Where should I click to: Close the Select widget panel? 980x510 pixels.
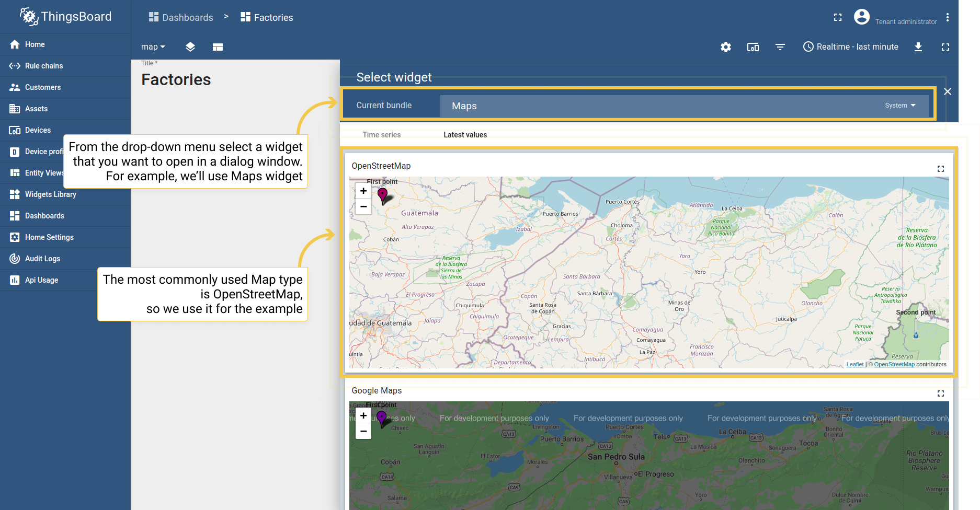pyautogui.click(x=948, y=91)
